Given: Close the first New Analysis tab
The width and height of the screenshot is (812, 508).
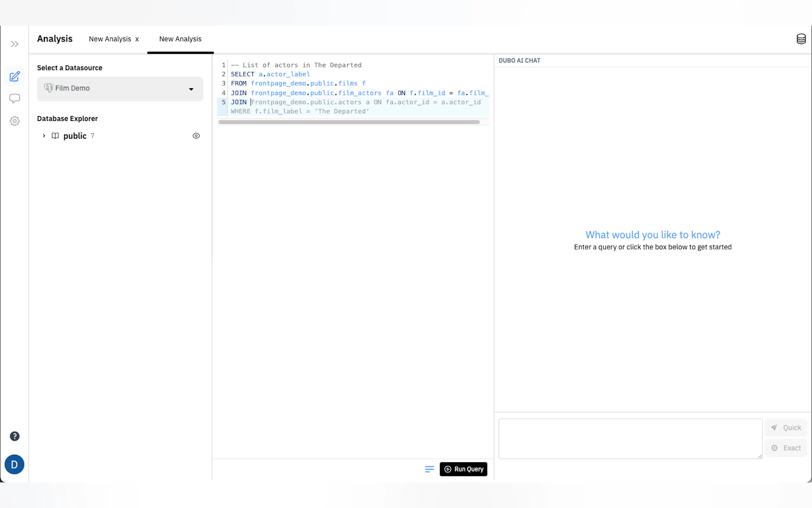Looking at the screenshot, I should point(137,39).
